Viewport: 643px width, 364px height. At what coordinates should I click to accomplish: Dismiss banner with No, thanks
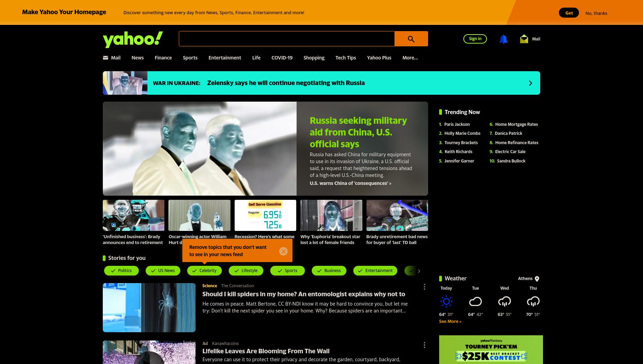[x=596, y=13]
